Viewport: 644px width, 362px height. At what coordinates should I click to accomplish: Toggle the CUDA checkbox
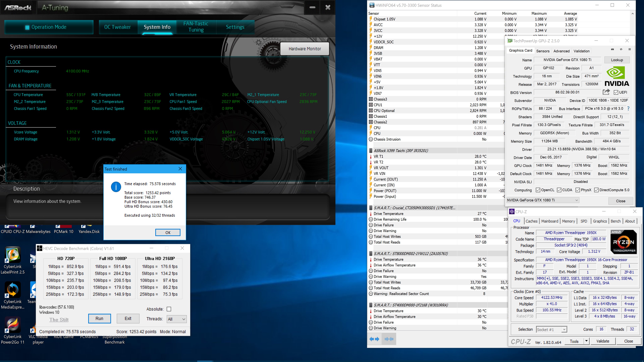tap(559, 190)
